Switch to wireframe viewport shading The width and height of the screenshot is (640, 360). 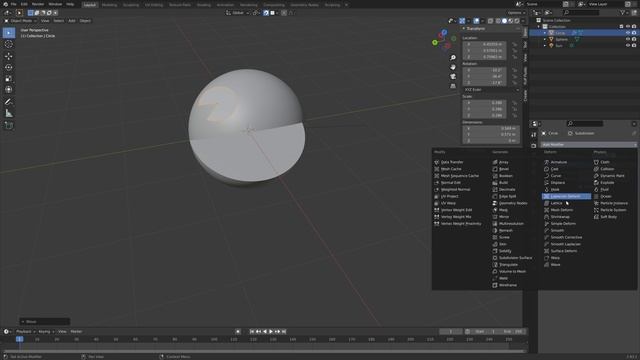coord(498,20)
